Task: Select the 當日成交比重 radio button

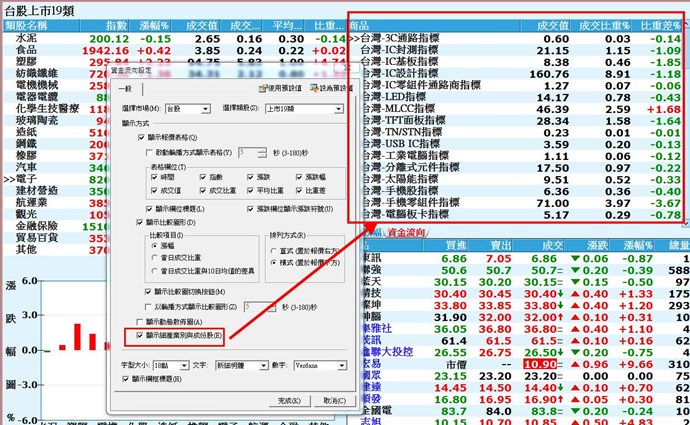Action: (x=154, y=258)
